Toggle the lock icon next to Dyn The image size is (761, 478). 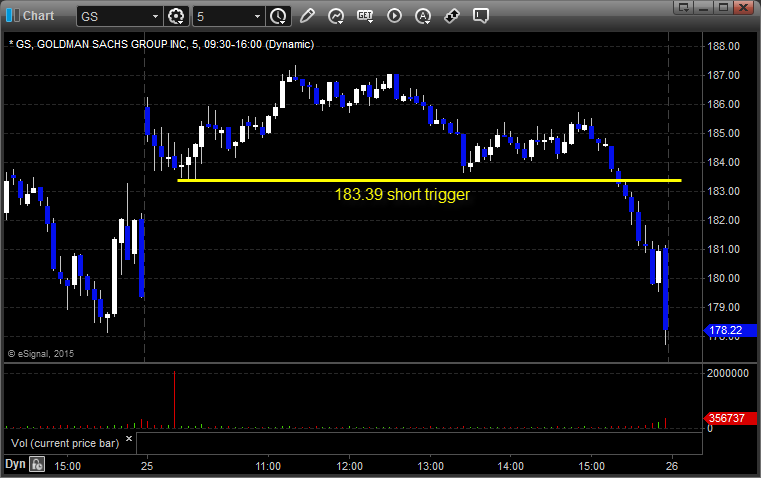(37, 464)
